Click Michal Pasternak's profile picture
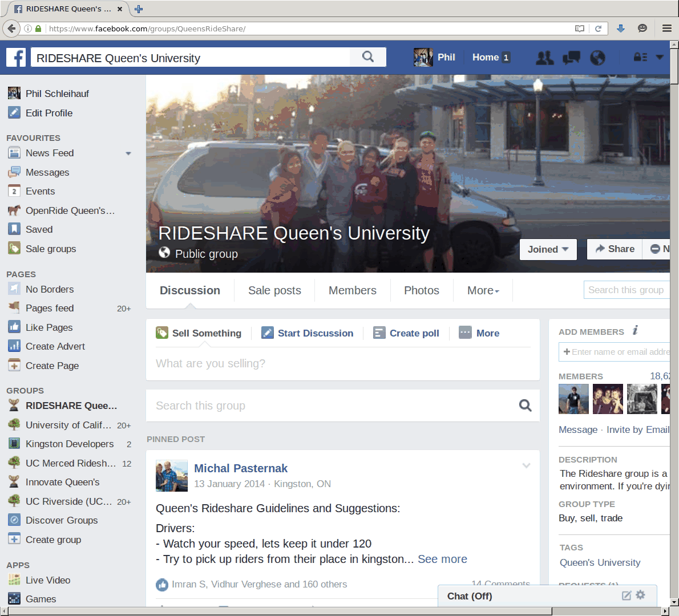This screenshot has height=616, width=679. point(172,476)
